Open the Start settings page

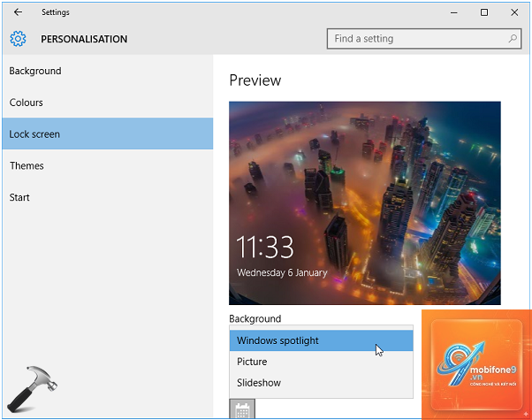click(x=108, y=197)
